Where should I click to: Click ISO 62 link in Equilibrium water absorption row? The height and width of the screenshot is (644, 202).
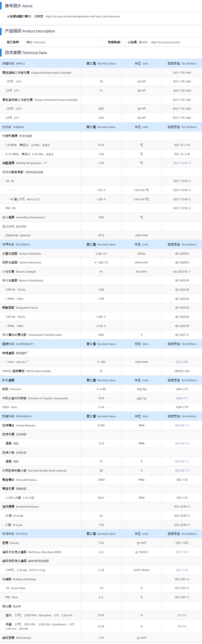[x=182, y=626]
